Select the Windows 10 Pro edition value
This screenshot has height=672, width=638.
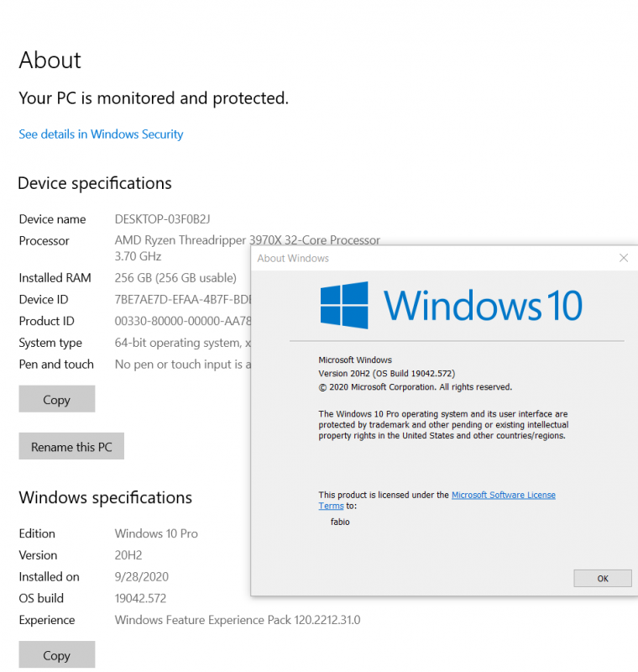(x=156, y=533)
